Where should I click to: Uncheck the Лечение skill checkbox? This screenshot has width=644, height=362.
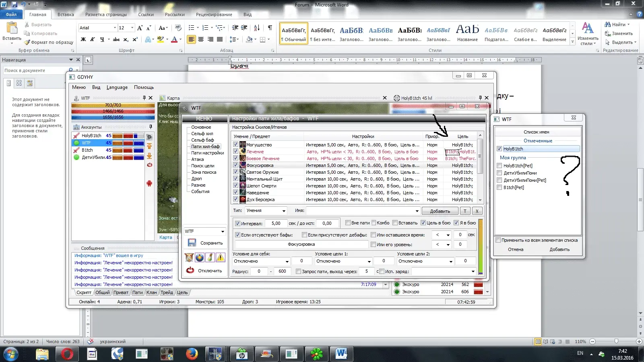point(236,151)
